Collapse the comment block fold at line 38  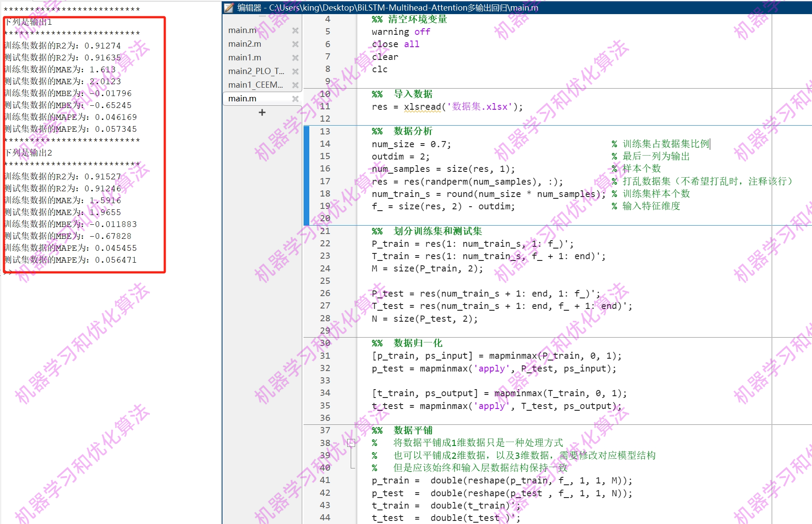pos(350,443)
